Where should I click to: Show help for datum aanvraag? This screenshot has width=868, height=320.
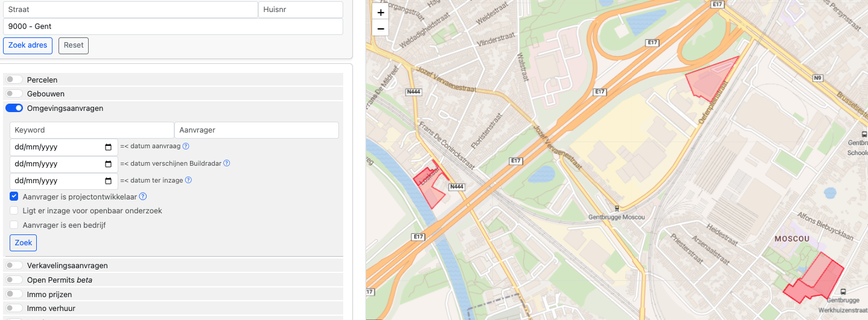(x=186, y=146)
